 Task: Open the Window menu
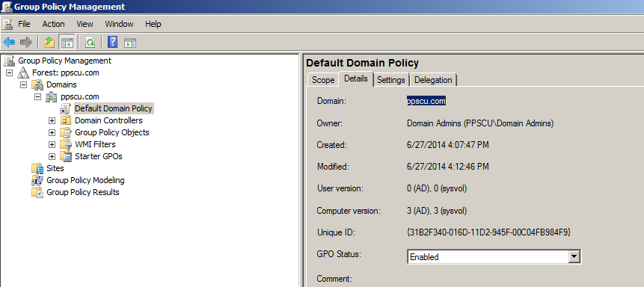(x=119, y=24)
